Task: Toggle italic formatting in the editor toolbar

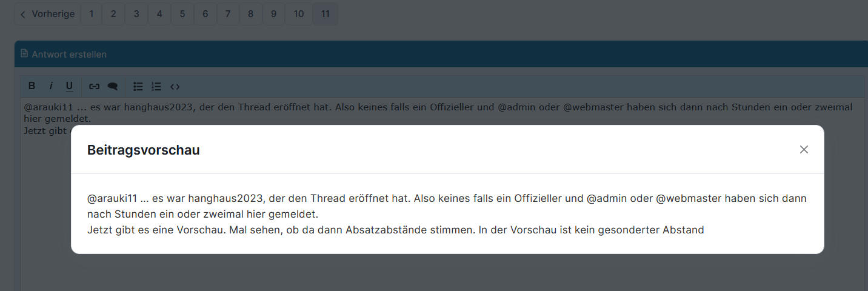Action: point(51,86)
